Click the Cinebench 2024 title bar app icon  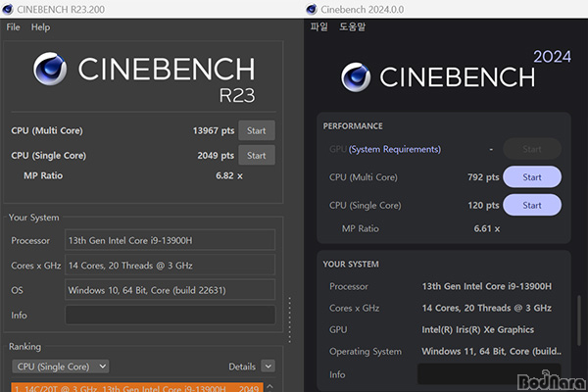pos(312,9)
